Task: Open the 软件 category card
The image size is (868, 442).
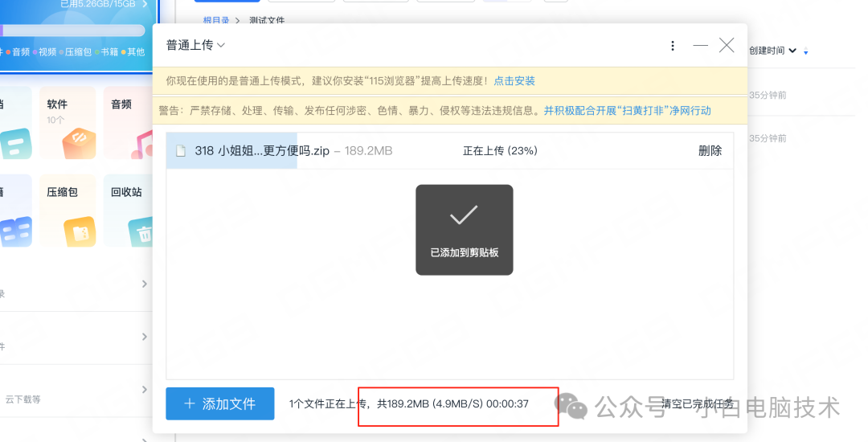Action: [68, 122]
